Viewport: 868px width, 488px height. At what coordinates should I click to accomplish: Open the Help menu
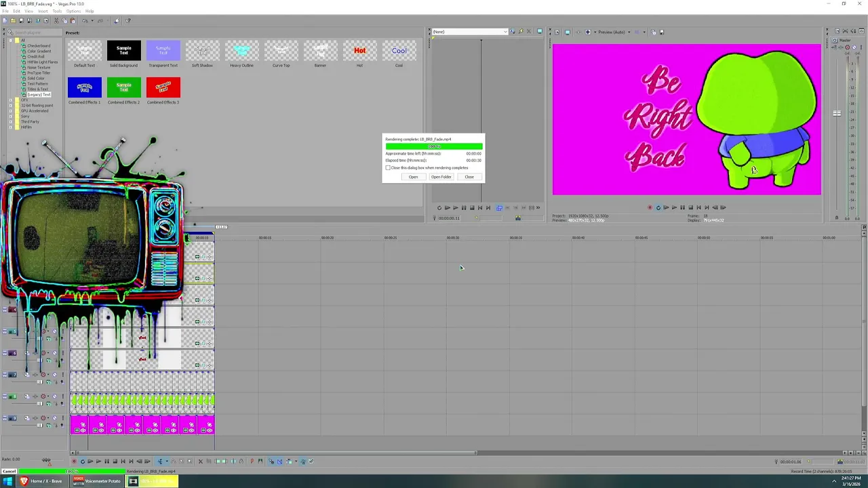[90, 11]
